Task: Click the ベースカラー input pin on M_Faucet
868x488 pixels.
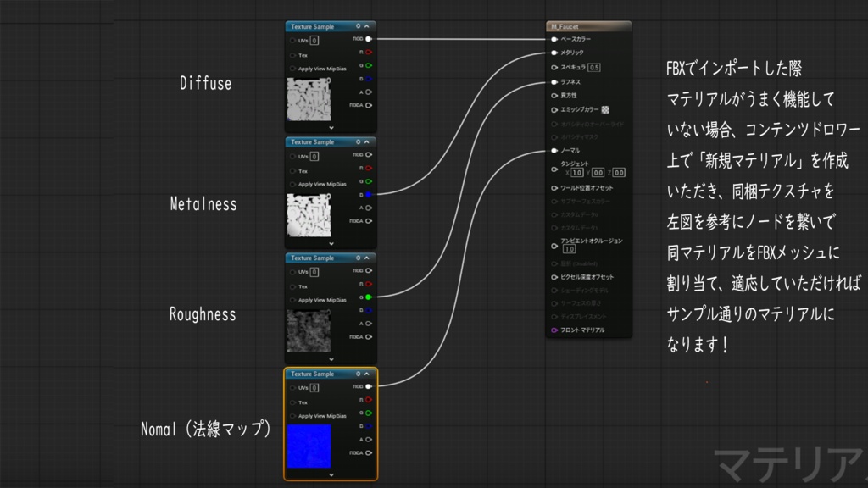Action: tap(554, 40)
